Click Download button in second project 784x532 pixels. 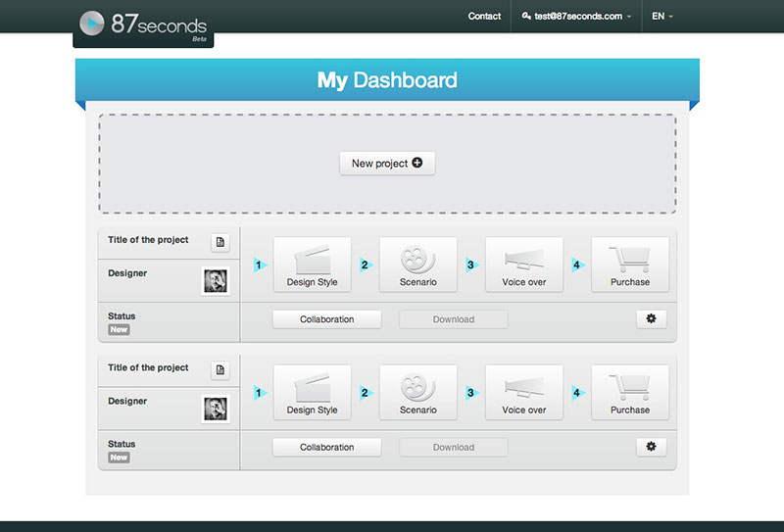[454, 447]
